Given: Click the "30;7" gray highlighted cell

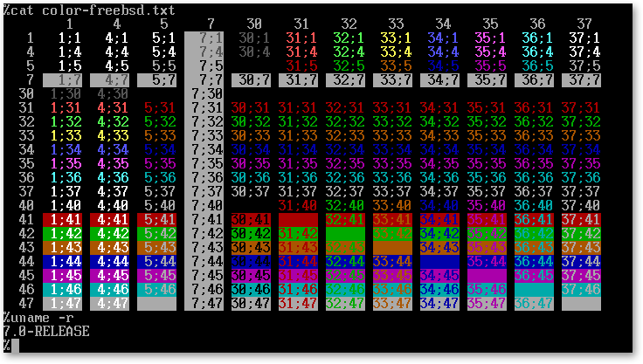Looking at the screenshot, I should click(x=251, y=80).
